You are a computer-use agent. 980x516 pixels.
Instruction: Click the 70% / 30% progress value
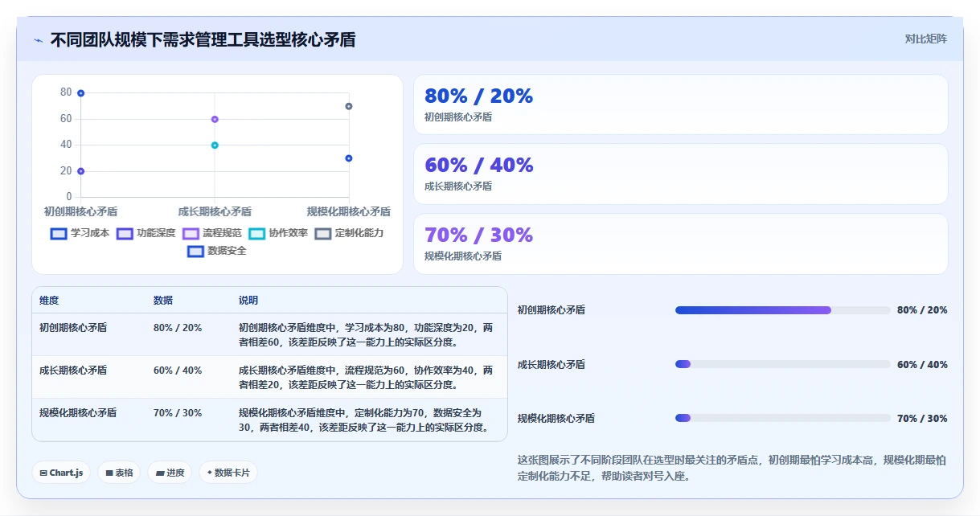click(x=922, y=418)
